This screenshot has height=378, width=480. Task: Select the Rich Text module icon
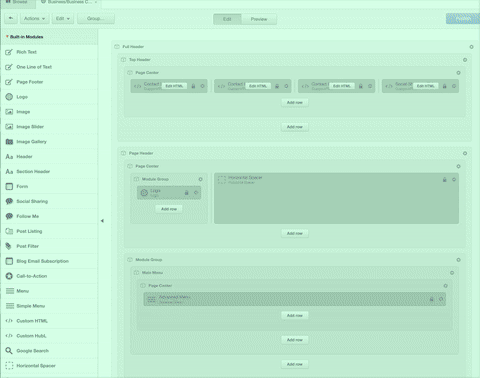point(9,52)
